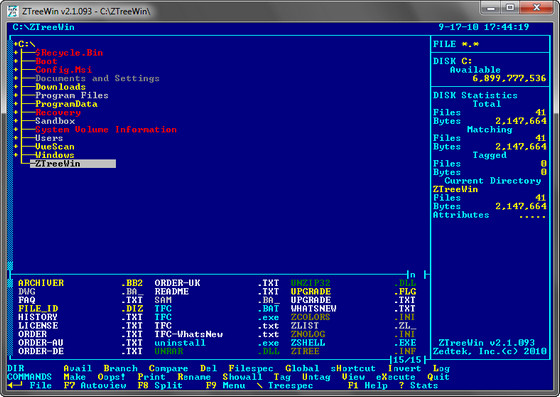
Task: Choose the Quit command
Action: coord(438,377)
